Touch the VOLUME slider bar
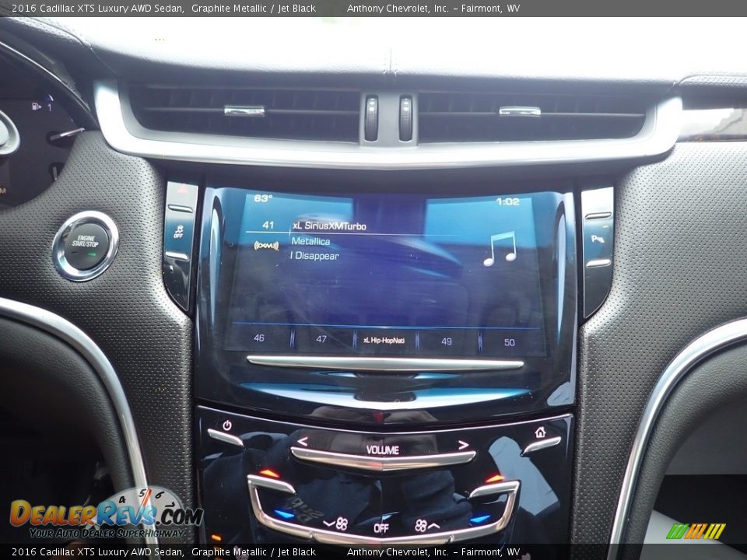The image size is (747, 560). 383,460
